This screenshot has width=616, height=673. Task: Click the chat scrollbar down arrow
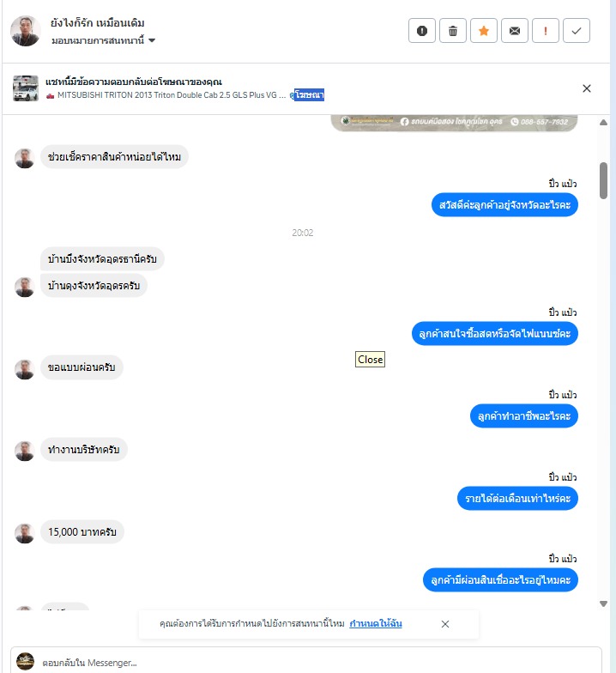click(604, 604)
